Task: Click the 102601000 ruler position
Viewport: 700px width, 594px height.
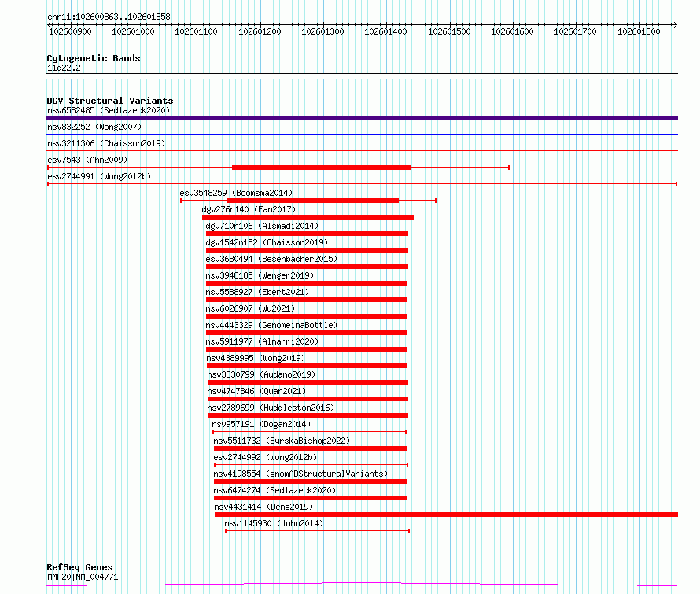Action: point(133,31)
